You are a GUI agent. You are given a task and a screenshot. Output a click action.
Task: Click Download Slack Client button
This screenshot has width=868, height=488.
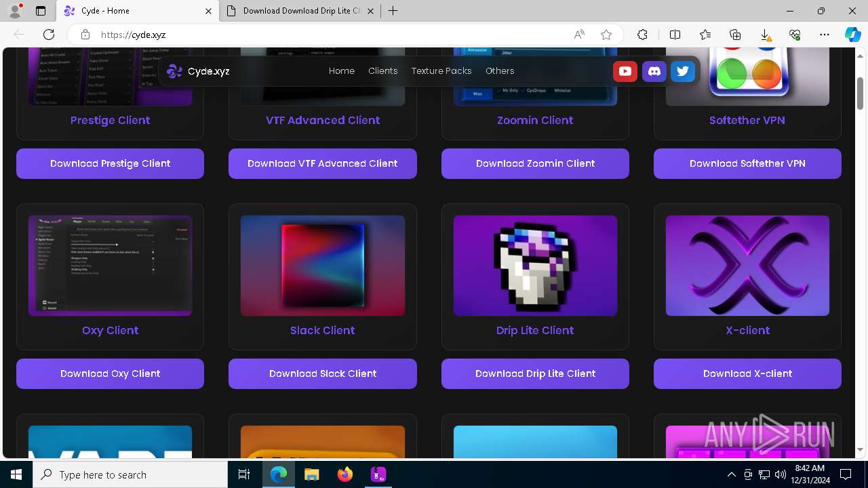pyautogui.click(x=323, y=373)
